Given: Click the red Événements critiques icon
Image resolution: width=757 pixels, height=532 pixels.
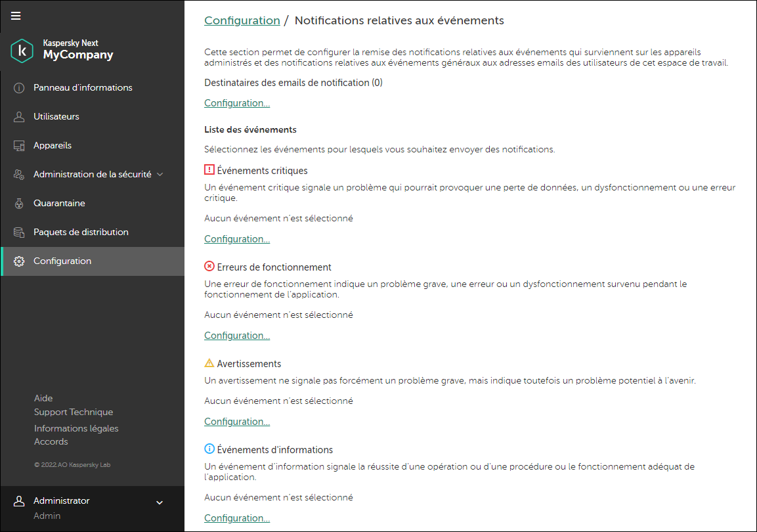Looking at the screenshot, I should (209, 169).
